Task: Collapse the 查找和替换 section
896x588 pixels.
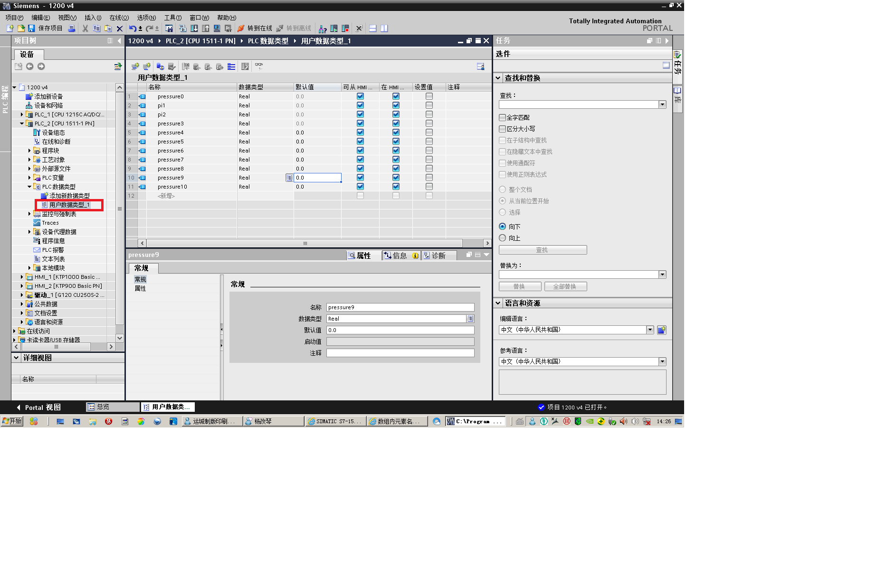Action: 498,78
